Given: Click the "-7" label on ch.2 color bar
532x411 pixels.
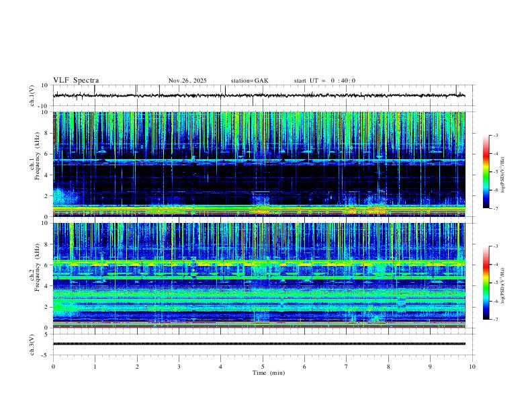Looking at the screenshot, I should tap(495, 320).
